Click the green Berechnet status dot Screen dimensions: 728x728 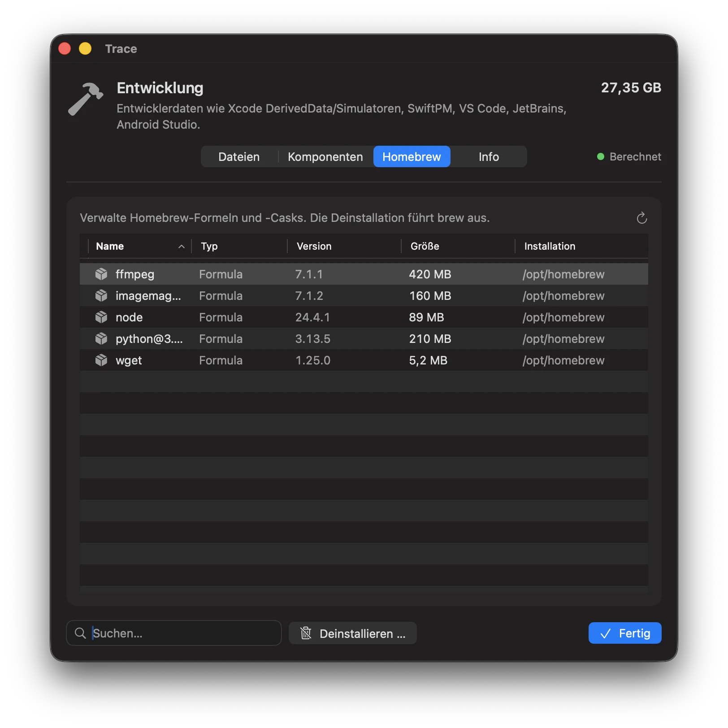click(x=601, y=156)
